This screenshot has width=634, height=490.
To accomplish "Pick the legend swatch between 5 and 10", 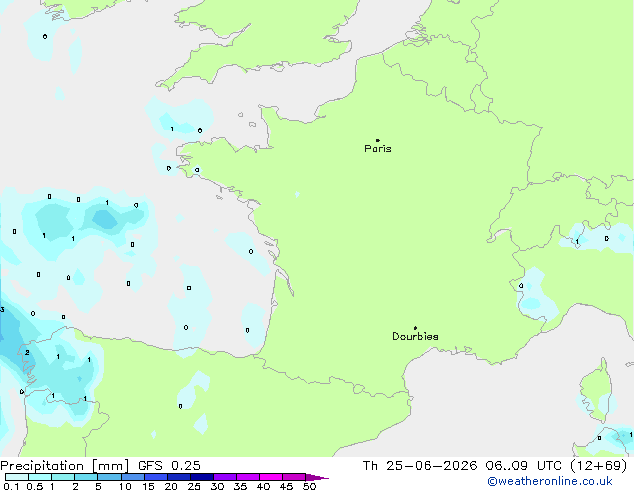I will coord(109,477).
